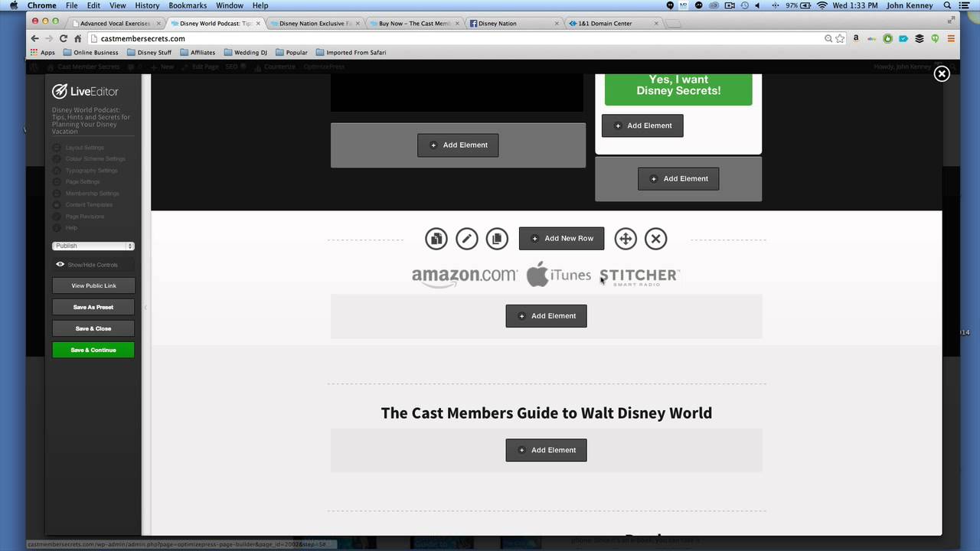Viewport: 980px width, 551px height.
Task: Expand Typography Settings
Action: pyautogui.click(x=85, y=171)
